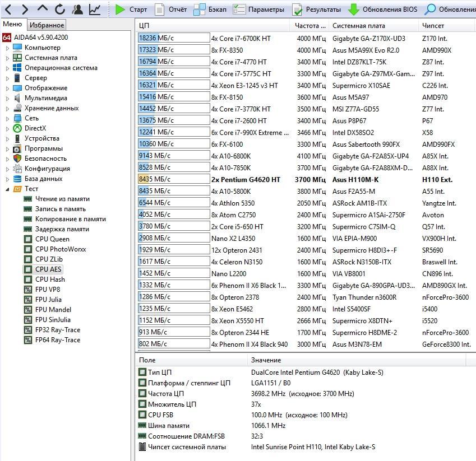The image size is (476, 461).
Task: Select the 8x Atom C2750 row
Action: (306, 215)
